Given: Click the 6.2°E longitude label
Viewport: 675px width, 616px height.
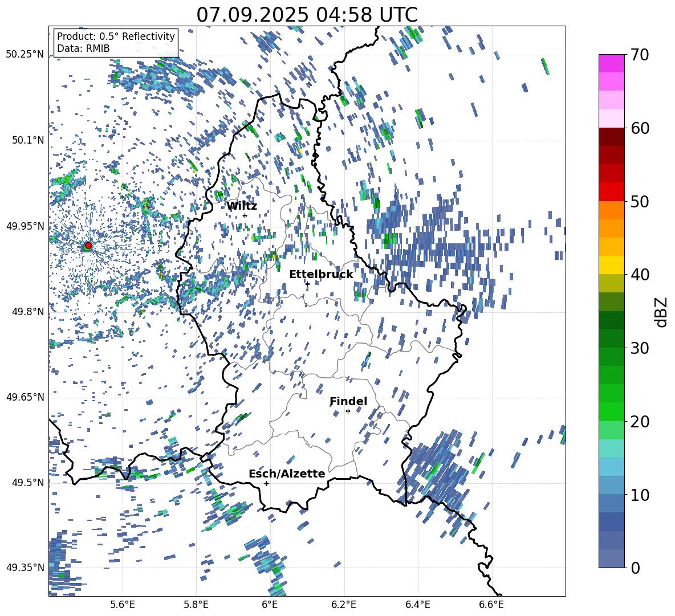Looking at the screenshot, I should point(344,605).
